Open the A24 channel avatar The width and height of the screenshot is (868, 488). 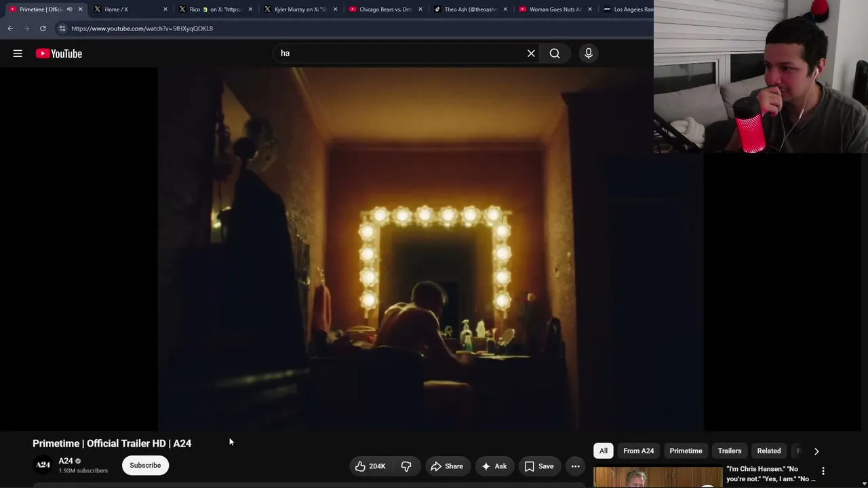43,465
